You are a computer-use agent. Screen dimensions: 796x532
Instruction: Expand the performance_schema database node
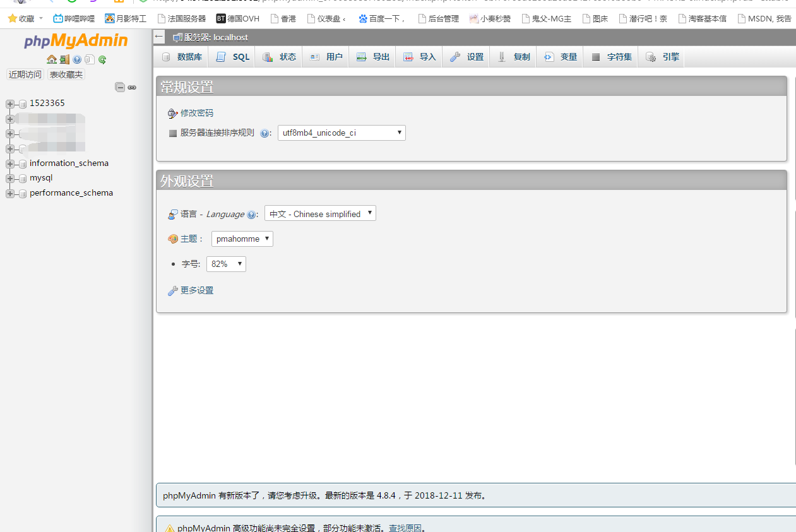[x=10, y=194]
